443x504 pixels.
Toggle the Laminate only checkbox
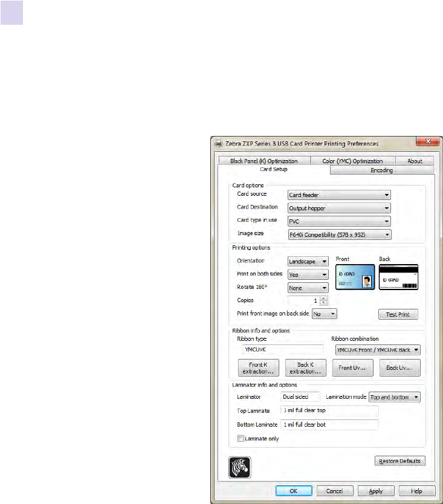tap(241, 438)
